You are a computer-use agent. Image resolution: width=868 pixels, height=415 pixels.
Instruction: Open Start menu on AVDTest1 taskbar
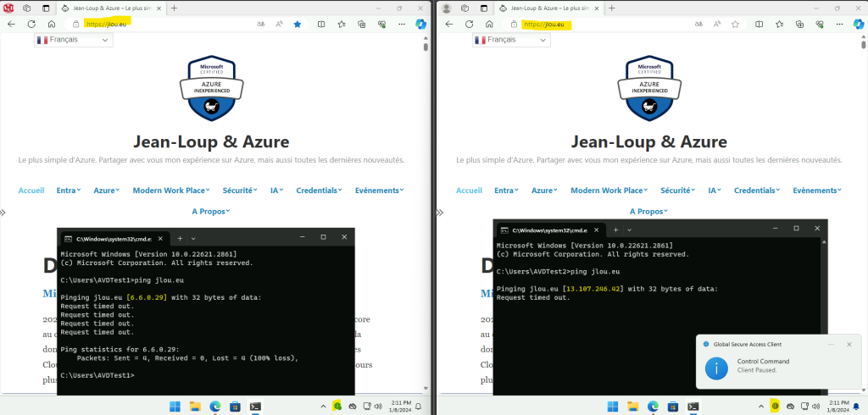(x=175, y=407)
